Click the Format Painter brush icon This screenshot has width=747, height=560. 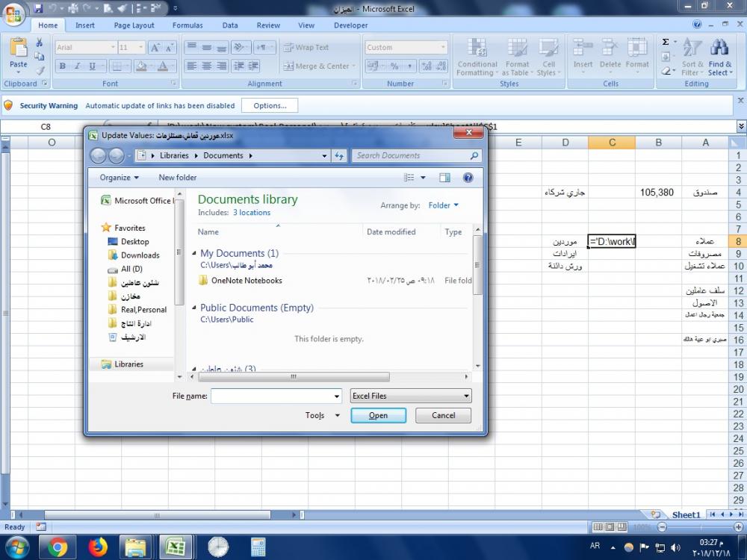[x=40, y=70]
